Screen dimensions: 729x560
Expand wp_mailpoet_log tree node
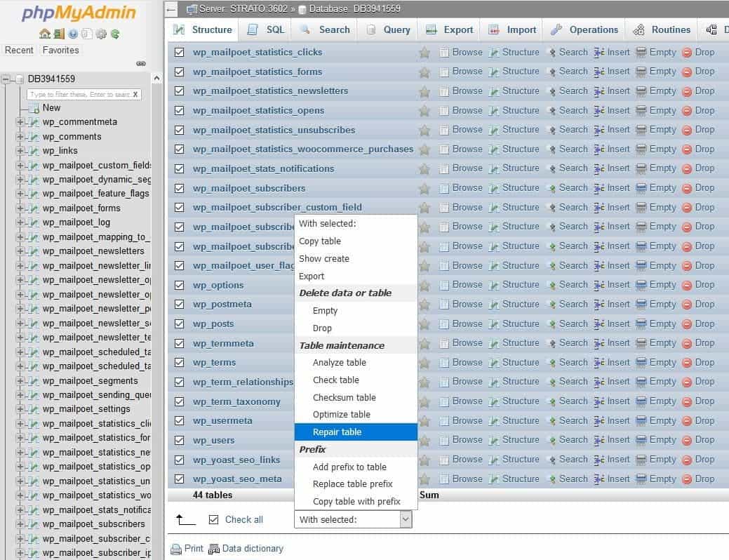pyautogui.click(x=20, y=222)
